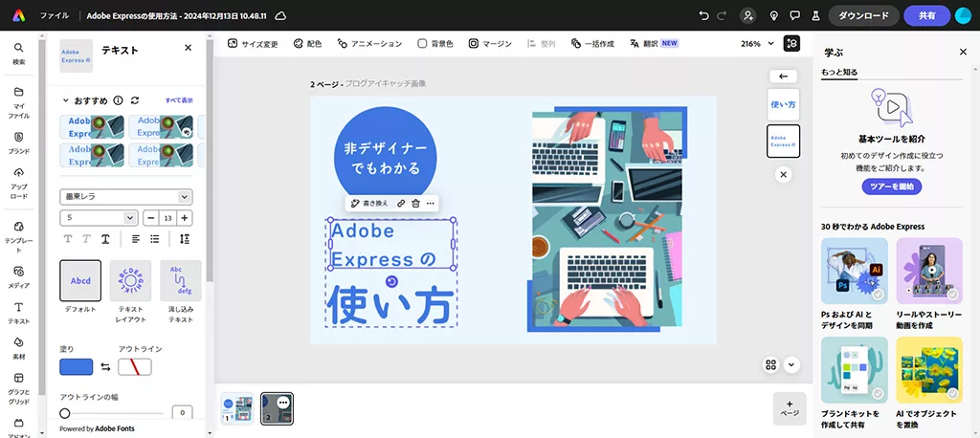Refresh the recommended text styles

[x=134, y=100]
